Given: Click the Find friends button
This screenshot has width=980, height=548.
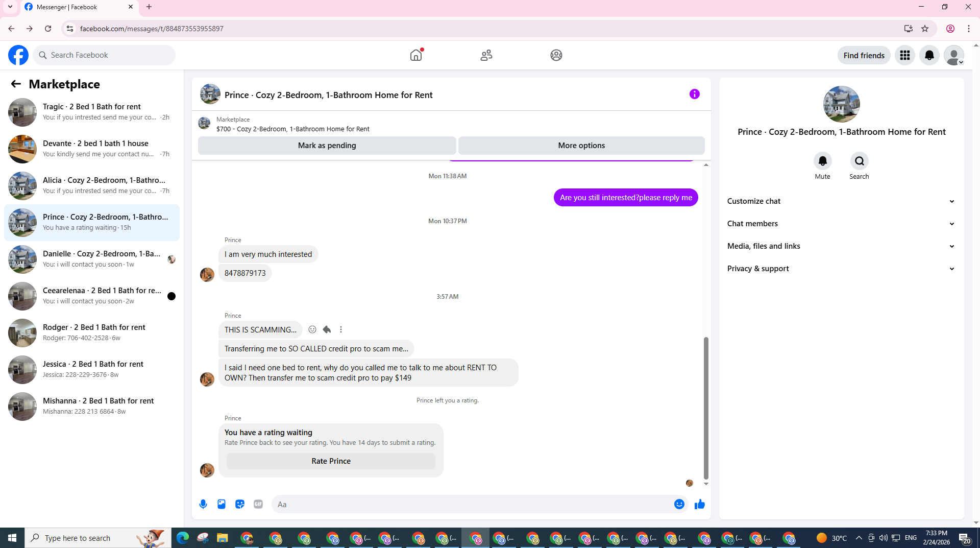Looking at the screenshot, I should point(864,55).
